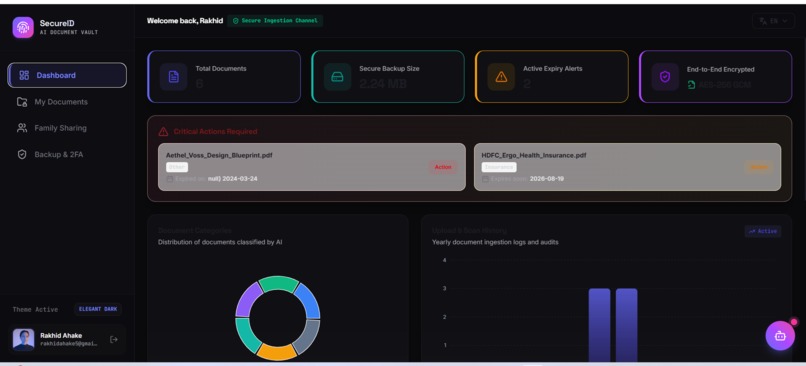
Task: Click the Active trend badge
Action: pos(763,231)
